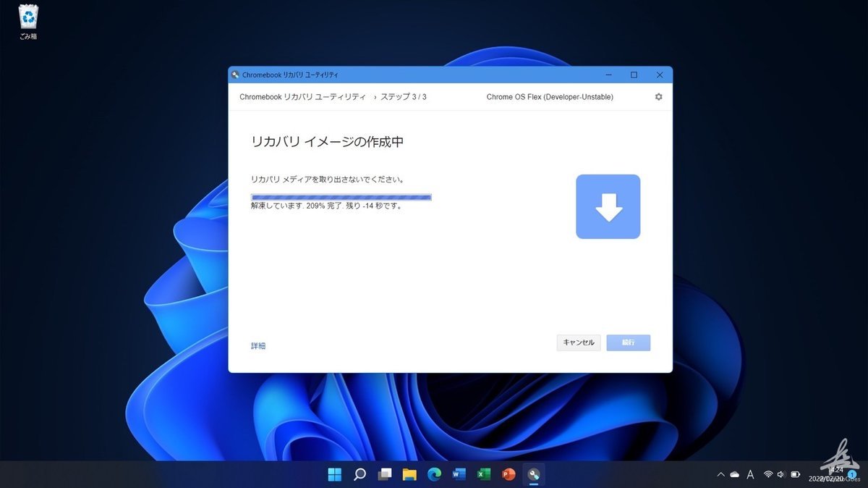Select the Recovery Utility taskbar icon
The image size is (868, 488).
tap(533, 474)
